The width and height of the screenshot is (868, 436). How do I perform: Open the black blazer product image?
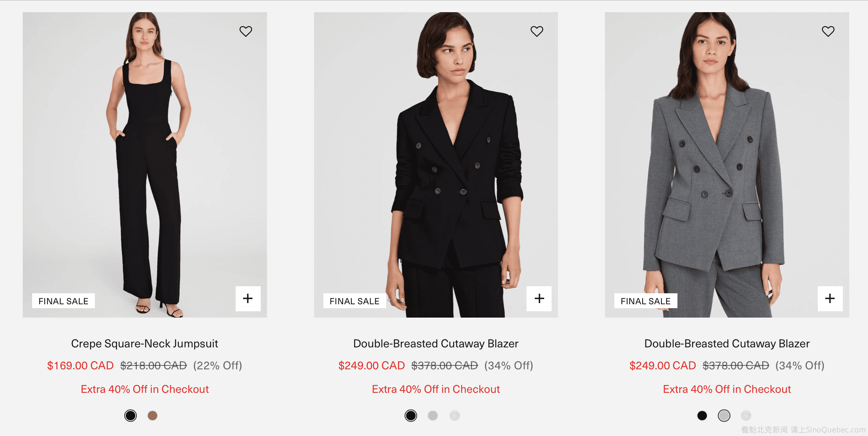pos(436,165)
